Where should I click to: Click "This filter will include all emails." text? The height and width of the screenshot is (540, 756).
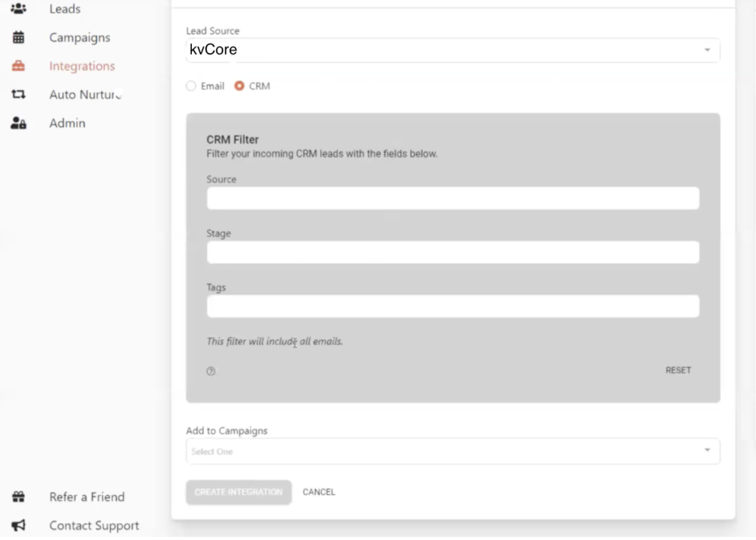click(x=275, y=341)
